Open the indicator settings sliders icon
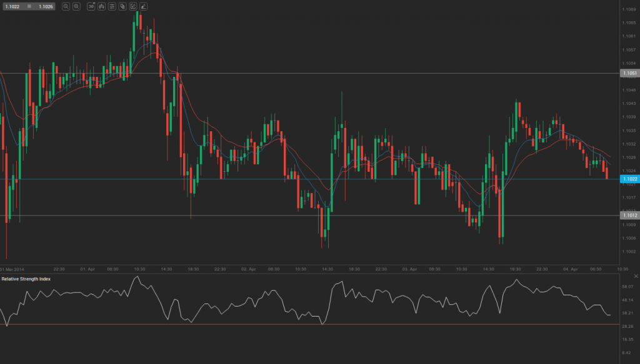640x364 pixels. coord(112,6)
